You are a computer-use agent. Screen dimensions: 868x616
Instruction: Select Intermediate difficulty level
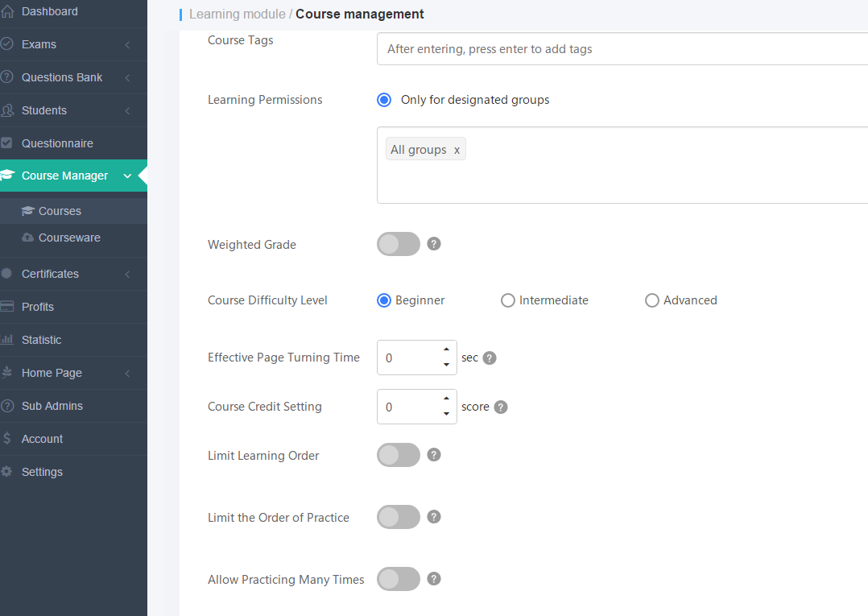(x=507, y=300)
